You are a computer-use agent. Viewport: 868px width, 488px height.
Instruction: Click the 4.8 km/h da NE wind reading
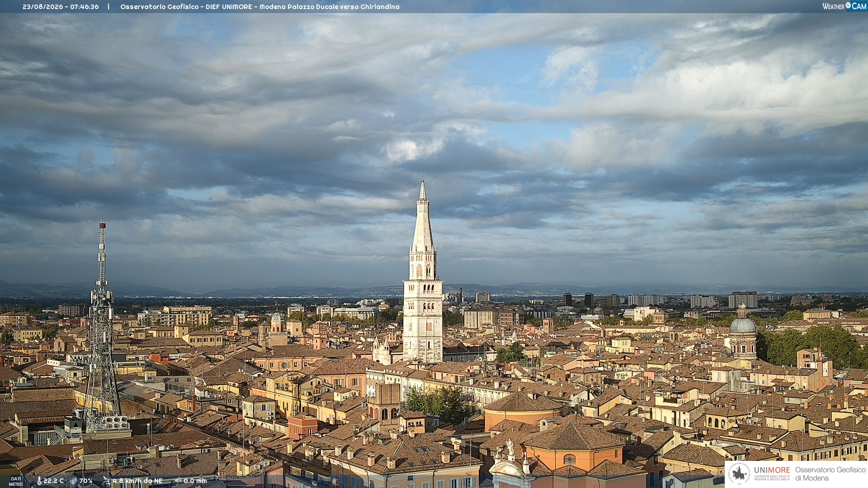137,481
